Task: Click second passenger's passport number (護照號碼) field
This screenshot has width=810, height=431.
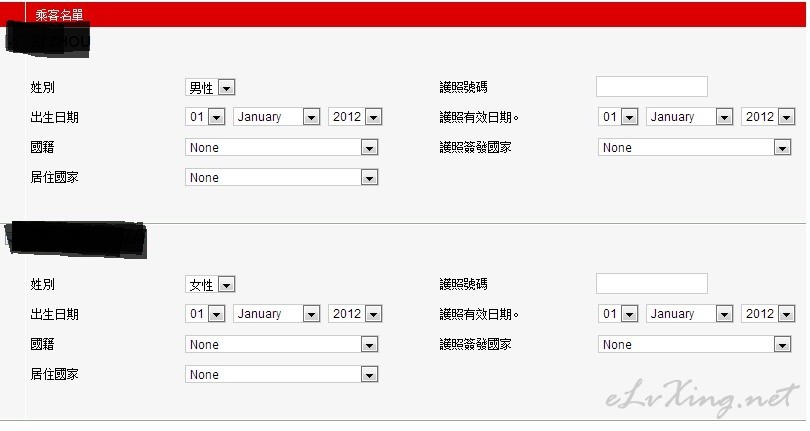Action: coord(652,283)
